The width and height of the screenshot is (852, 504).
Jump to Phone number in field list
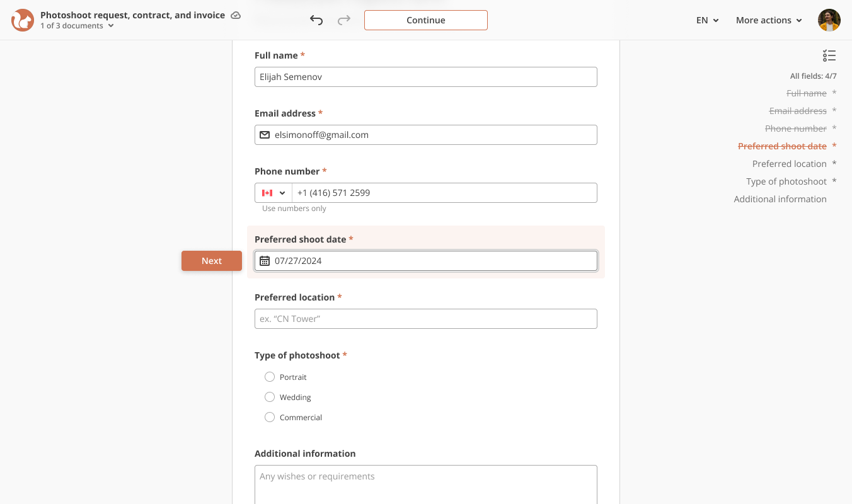[796, 129]
